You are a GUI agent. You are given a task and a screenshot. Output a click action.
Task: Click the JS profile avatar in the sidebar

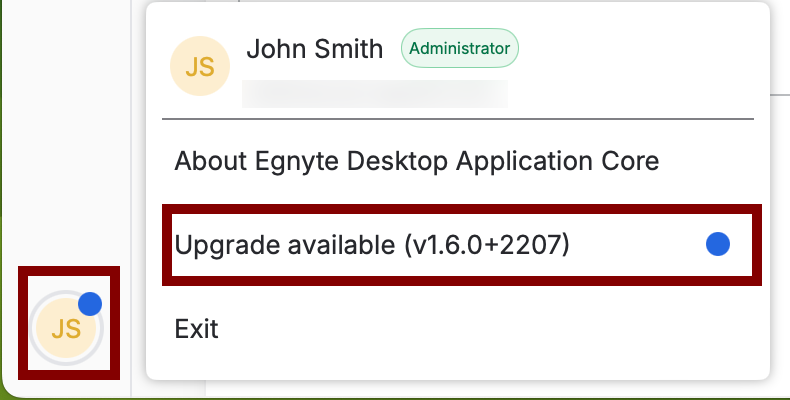point(66,328)
